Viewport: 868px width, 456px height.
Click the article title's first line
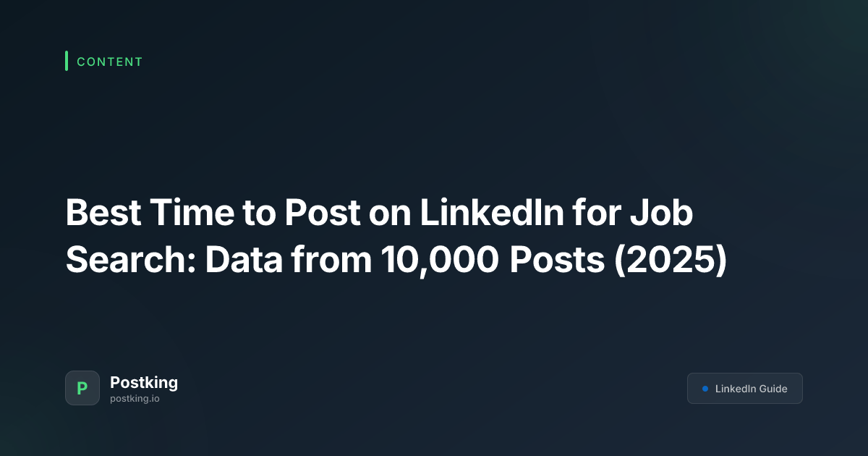click(x=380, y=215)
